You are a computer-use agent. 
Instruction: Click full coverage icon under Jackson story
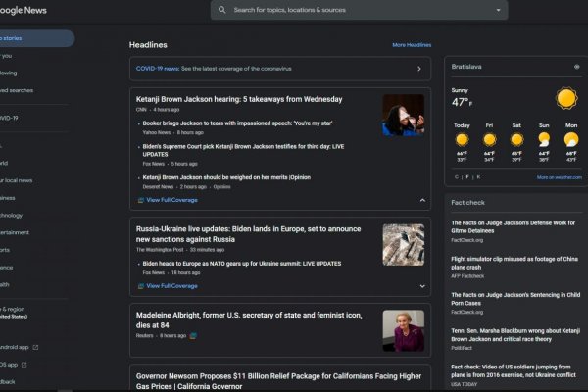click(140, 200)
